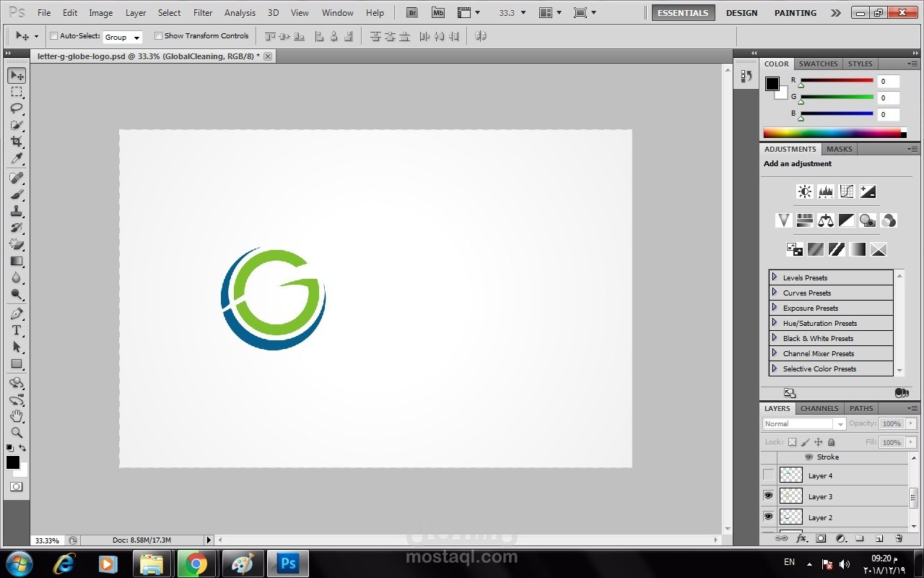Open the layer style fx menu
The width and height of the screenshot is (924, 578).
coord(801,538)
